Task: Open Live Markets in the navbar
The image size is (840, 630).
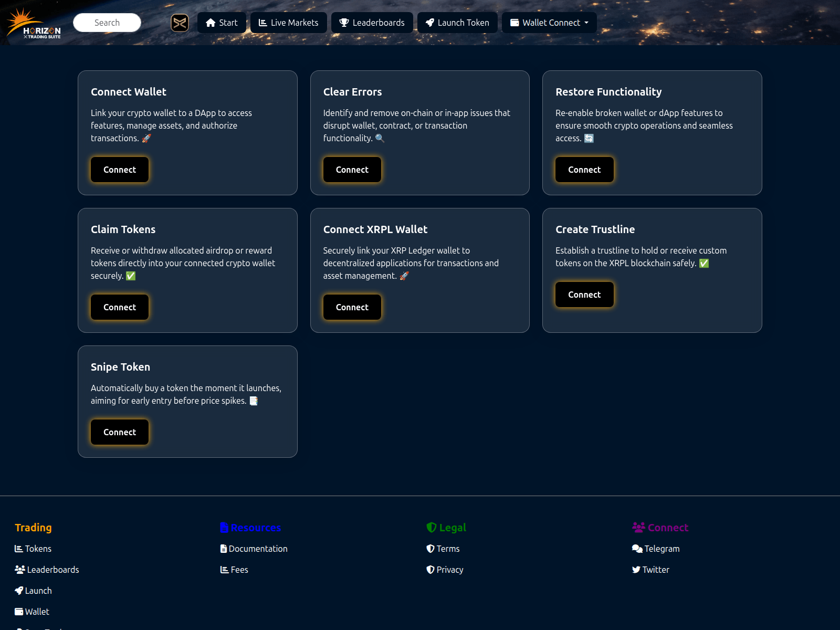Action: click(x=289, y=23)
